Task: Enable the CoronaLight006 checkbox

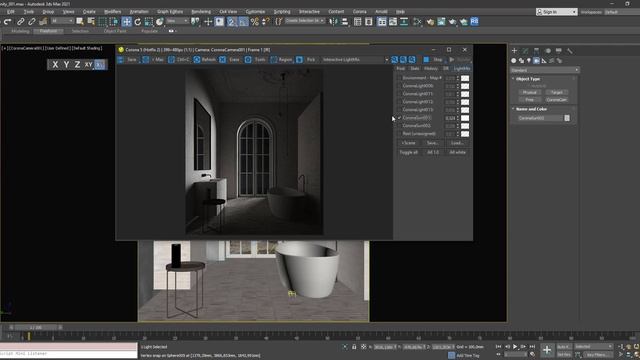Action: point(399,86)
